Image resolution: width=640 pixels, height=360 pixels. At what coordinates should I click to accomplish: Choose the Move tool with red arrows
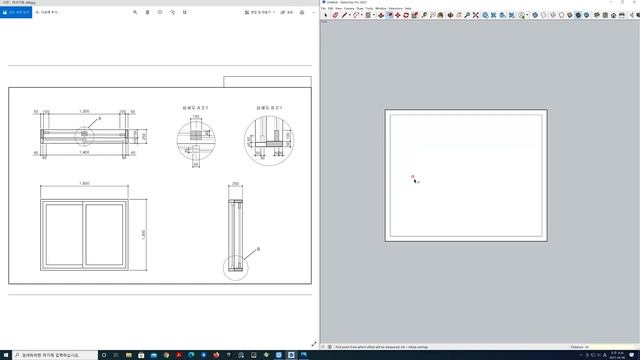[398, 15]
